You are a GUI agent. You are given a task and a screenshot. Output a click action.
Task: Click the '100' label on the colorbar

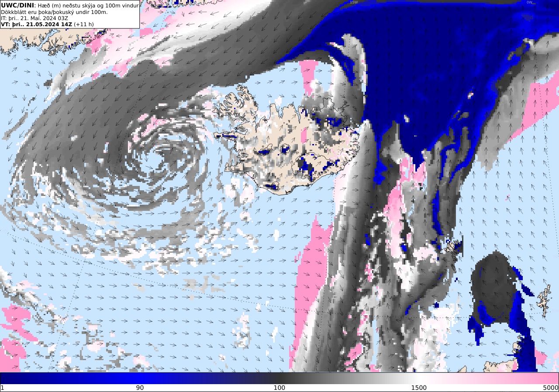tap(279, 388)
